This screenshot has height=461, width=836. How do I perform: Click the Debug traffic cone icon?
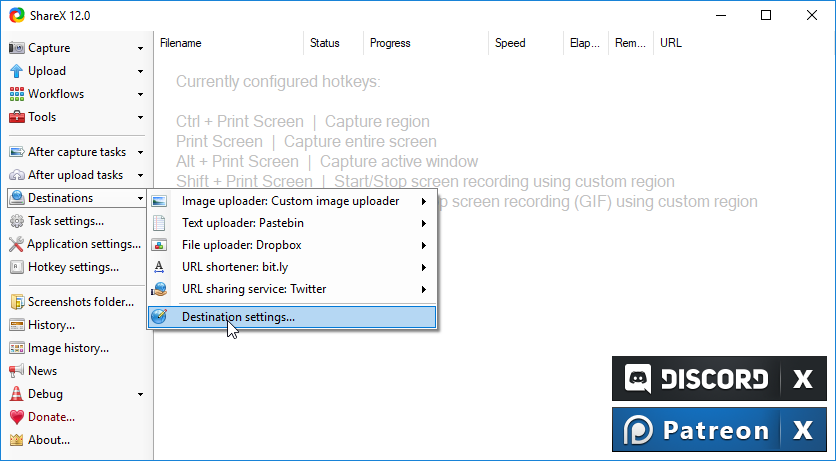17,394
